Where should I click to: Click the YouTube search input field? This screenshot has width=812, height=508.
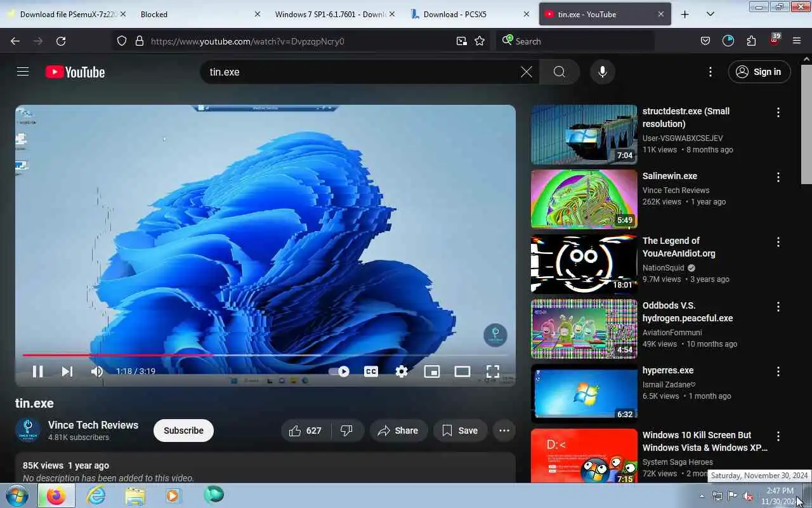(362, 72)
